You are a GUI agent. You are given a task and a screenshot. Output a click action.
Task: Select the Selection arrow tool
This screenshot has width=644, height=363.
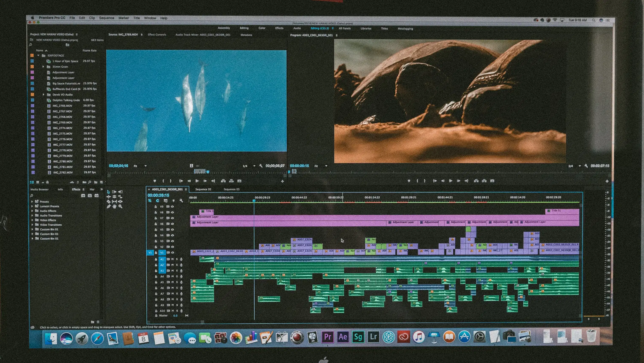tap(108, 192)
